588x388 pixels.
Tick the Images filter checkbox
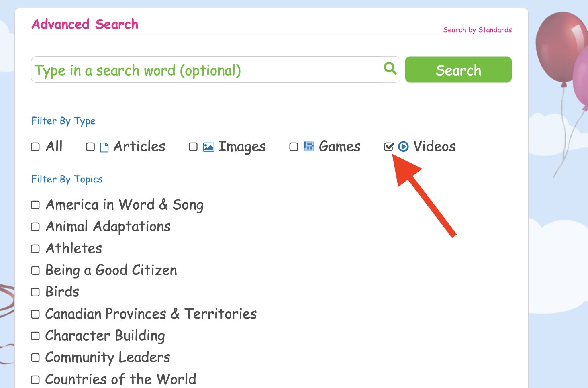pyautogui.click(x=193, y=147)
